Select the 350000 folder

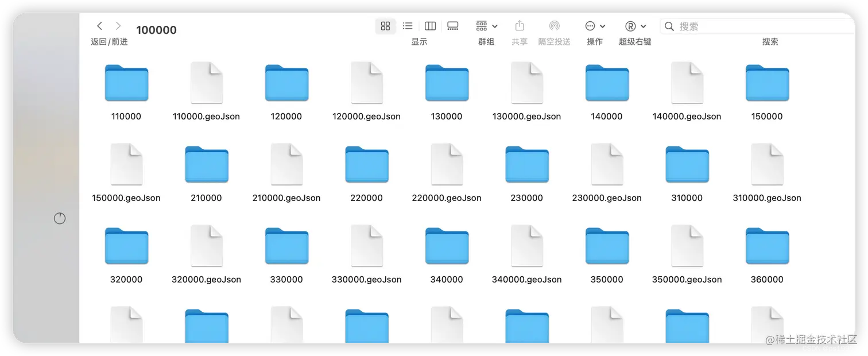pos(607,247)
